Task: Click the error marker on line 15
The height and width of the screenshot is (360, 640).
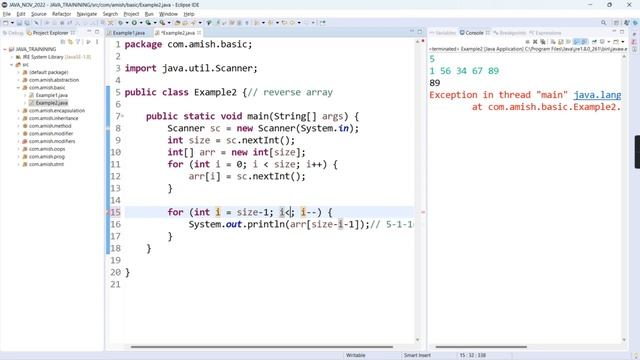Action: click(108, 212)
